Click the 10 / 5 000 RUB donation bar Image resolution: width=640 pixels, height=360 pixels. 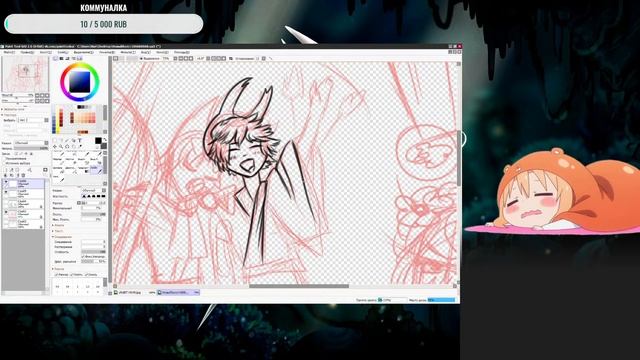pyautogui.click(x=104, y=24)
